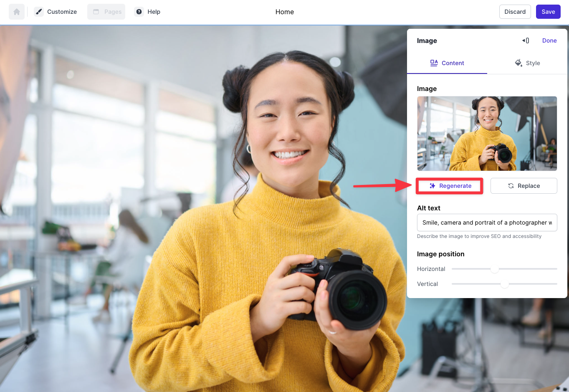Viewport: 569px width, 392px height.
Task: Edit the Alt text field
Action: click(487, 223)
